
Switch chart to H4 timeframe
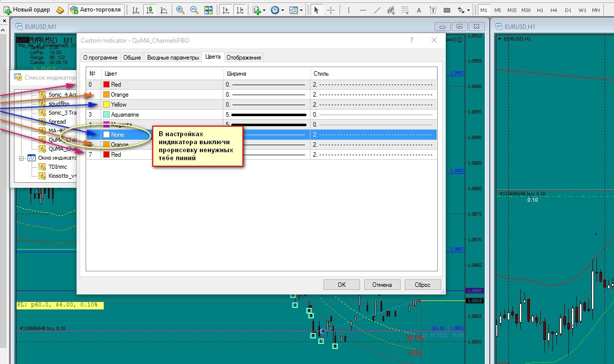click(553, 10)
